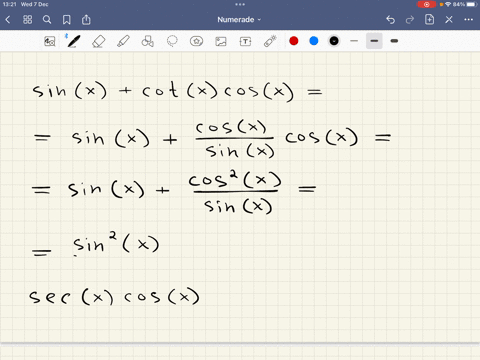This screenshot has height=360, width=480.
Task: Select the zoom window tool
Action: click(x=50, y=41)
